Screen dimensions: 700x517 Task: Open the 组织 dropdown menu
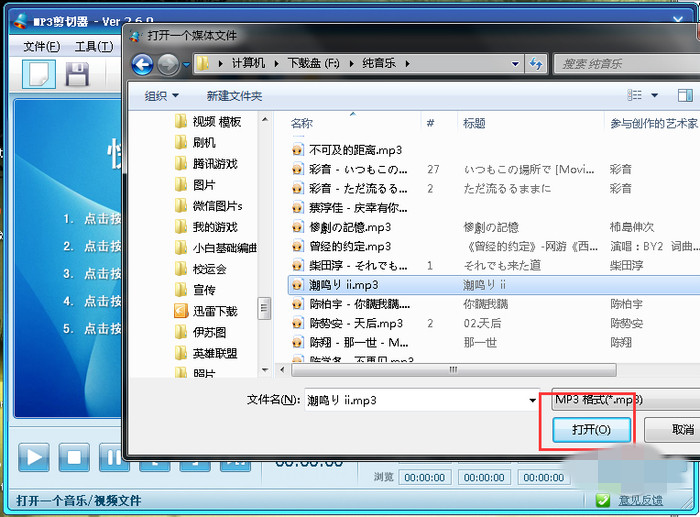pos(161,96)
